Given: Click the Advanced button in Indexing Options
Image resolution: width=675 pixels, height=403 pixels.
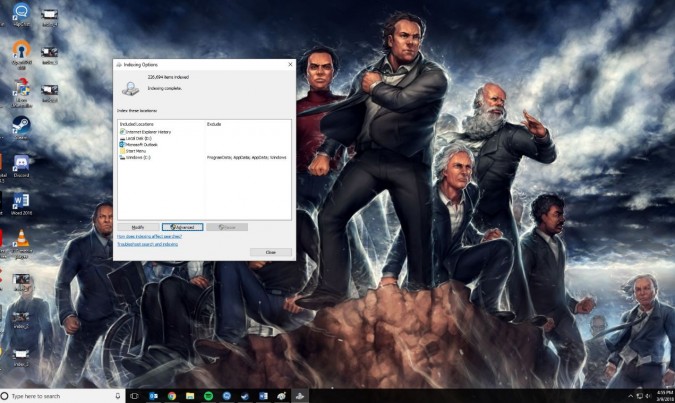Looking at the screenshot, I should coord(183,227).
